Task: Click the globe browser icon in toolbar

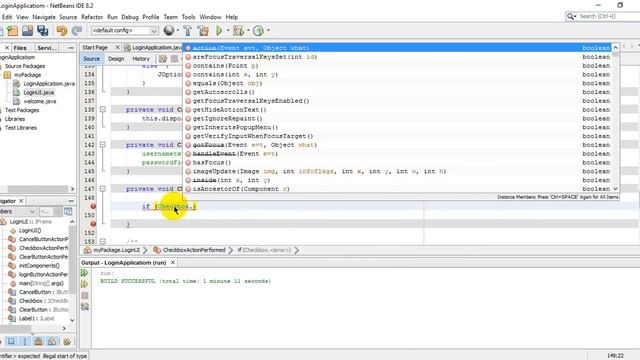Action: (x=169, y=30)
